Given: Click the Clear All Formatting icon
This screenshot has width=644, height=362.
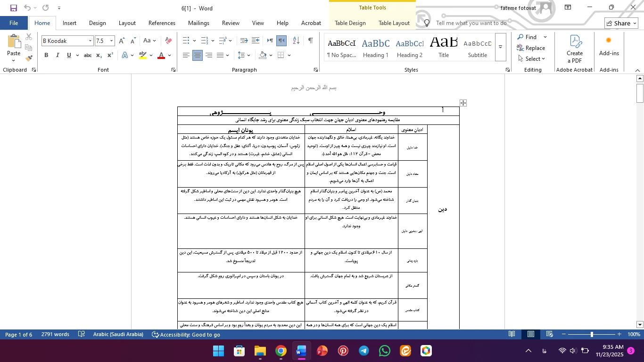Looking at the screenshot, I should (168, 41).
